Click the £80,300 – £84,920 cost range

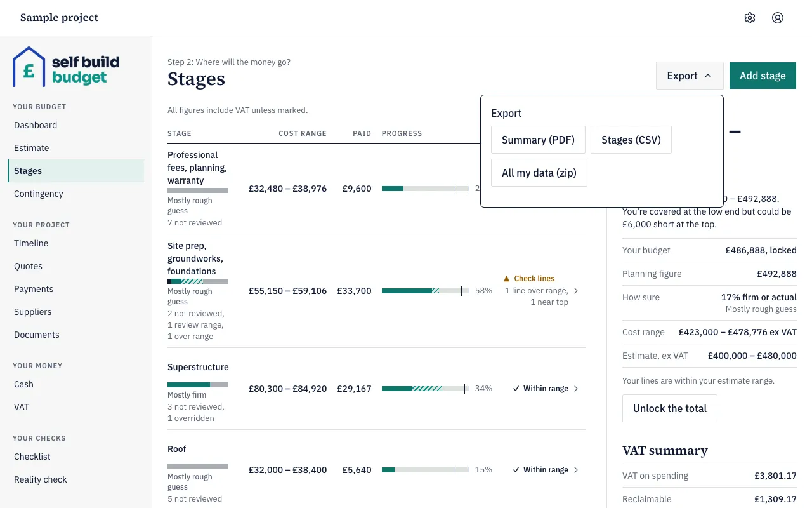pyautogui.click(x=288, y=389)
